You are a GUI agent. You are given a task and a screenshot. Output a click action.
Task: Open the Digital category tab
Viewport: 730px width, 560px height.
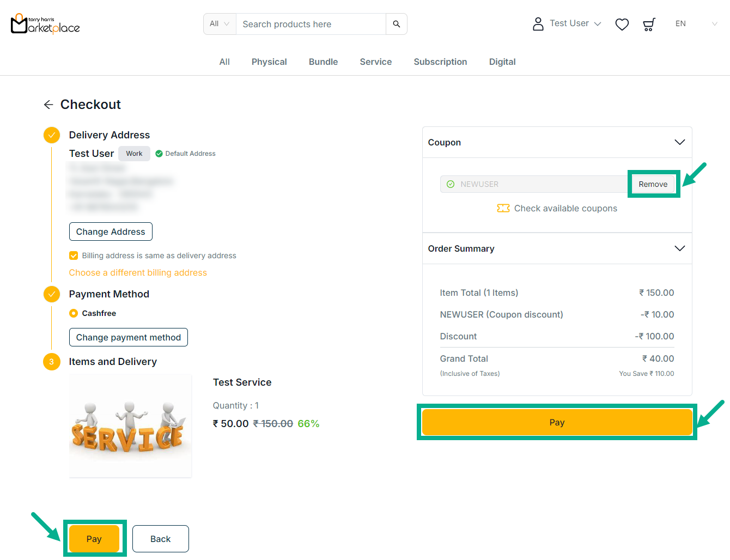point(502,62)
